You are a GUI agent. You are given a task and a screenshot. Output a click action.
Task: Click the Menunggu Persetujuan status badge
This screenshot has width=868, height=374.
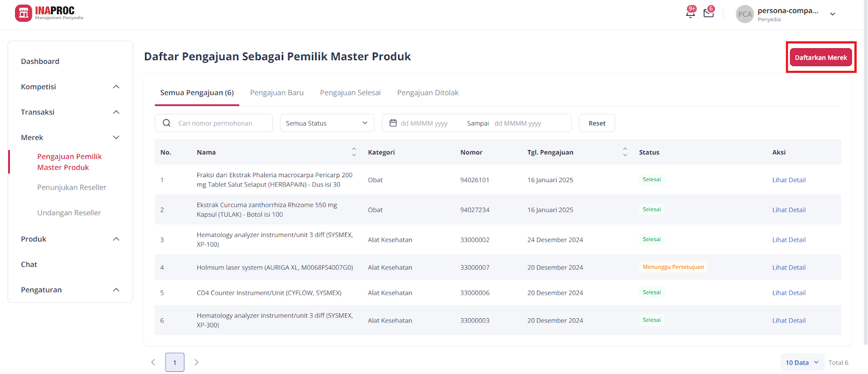[x=673, y=267]
